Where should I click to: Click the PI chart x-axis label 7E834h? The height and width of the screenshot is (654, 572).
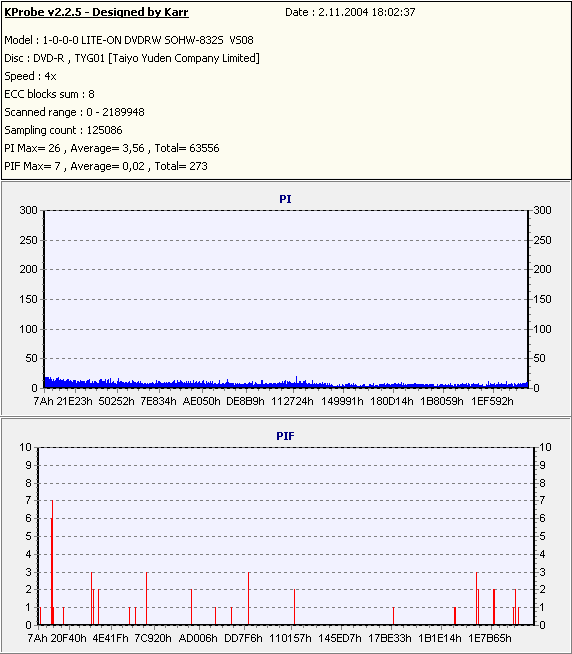click(158, 401)
